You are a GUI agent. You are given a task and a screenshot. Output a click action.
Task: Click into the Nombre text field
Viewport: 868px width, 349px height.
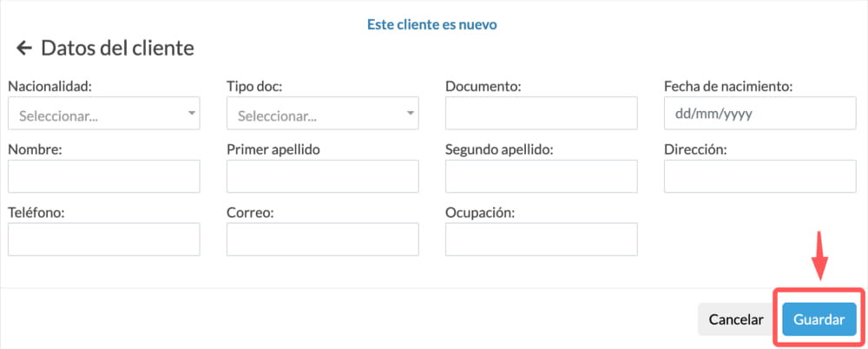click(104, 176)
